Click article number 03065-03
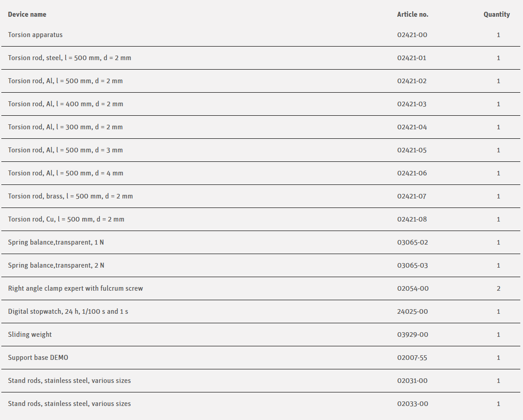 point(412,265)
